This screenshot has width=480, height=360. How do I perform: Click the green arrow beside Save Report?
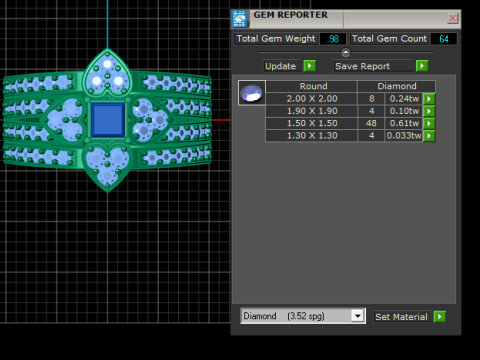422,66
